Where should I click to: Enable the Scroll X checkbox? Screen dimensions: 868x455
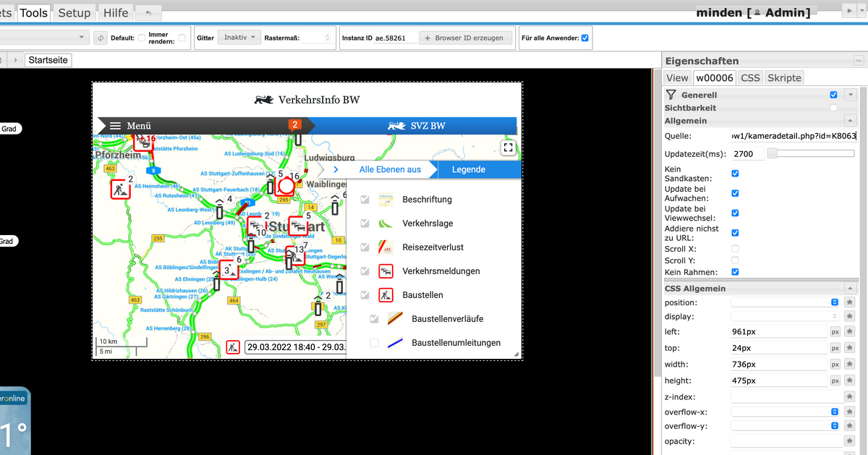(x=735, y=248)
